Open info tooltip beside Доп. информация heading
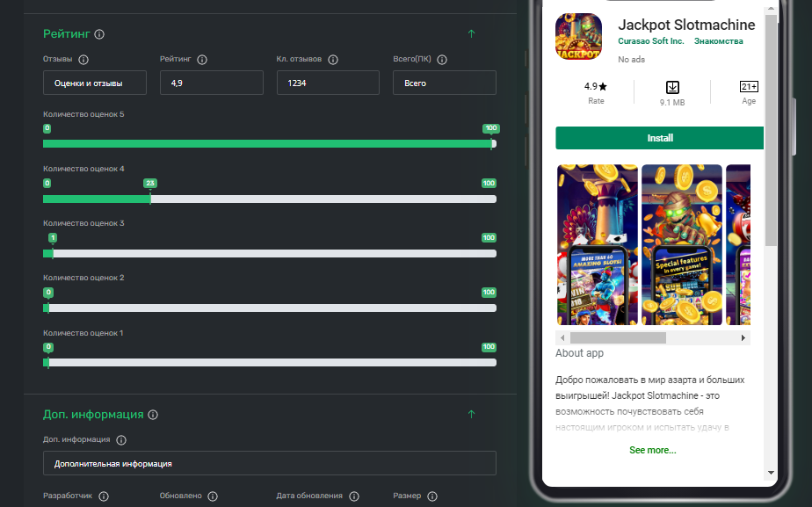This screenshot has height=507, width=812. [x=153, y=415]
